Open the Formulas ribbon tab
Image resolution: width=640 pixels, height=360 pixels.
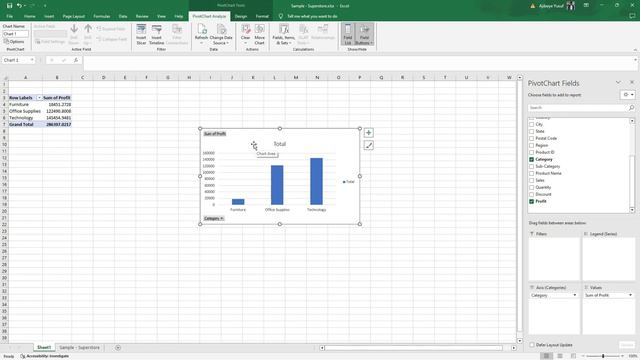point(102,16)
